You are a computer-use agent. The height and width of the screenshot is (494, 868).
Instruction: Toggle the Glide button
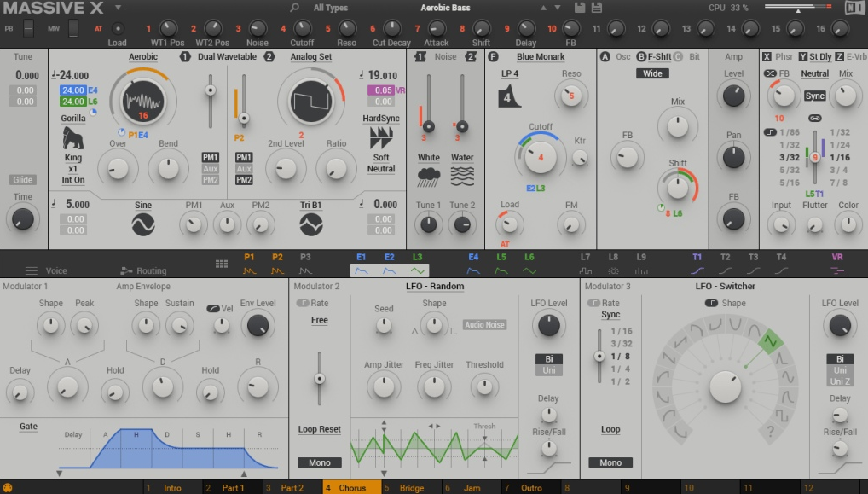[23, 180]
